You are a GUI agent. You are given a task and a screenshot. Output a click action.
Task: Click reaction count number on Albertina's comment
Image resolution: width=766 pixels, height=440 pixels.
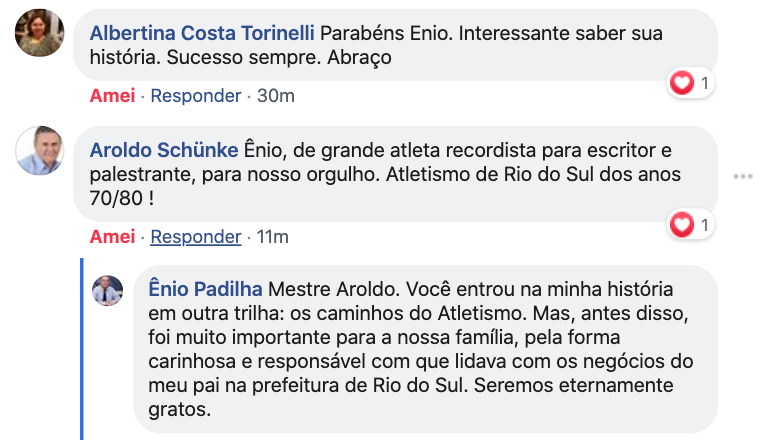click(704, 84)
